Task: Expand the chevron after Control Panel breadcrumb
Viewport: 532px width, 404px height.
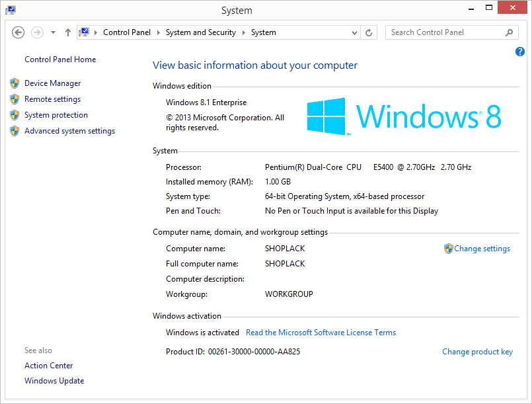Action: [158, 32]
